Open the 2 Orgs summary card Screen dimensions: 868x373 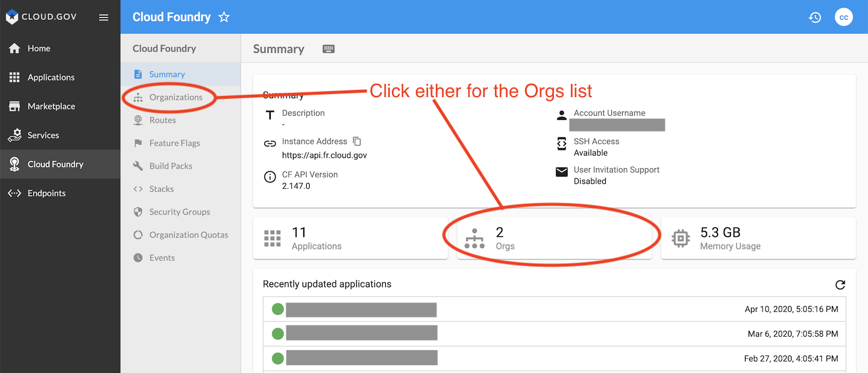tap(555, 238)
